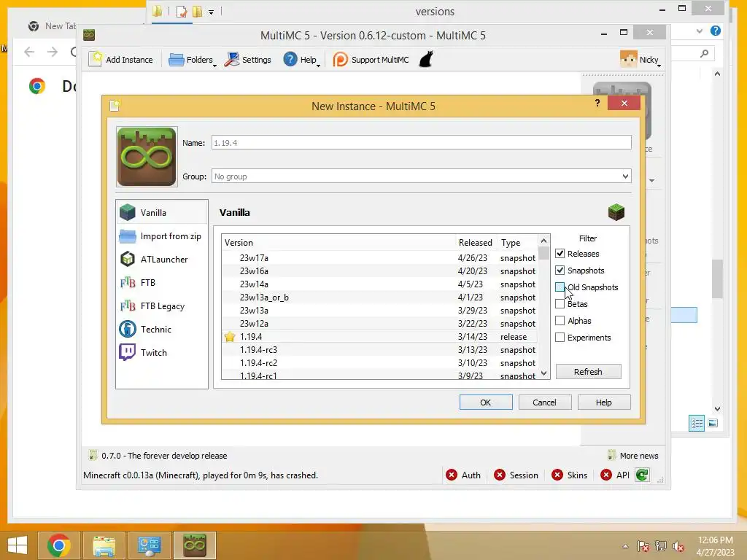Sort by the Type column header
Image resolution: width=747 pixels, height=560 pixels.
tap(517, 242)
